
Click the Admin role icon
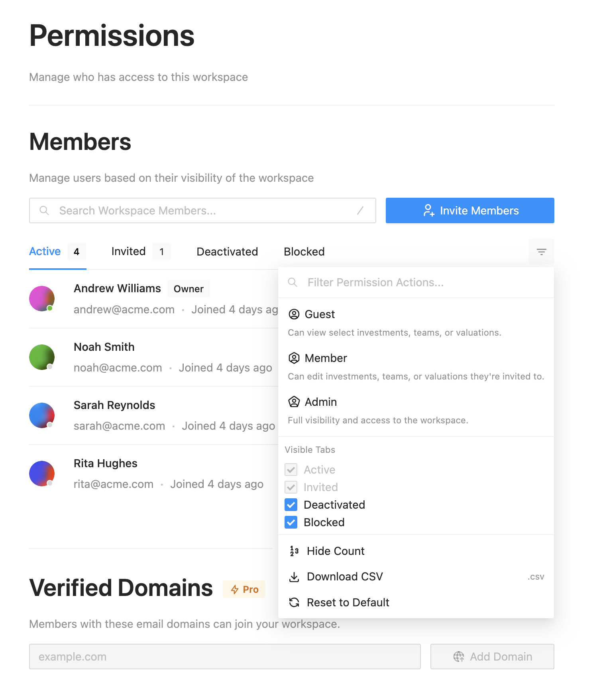[294, 402]
